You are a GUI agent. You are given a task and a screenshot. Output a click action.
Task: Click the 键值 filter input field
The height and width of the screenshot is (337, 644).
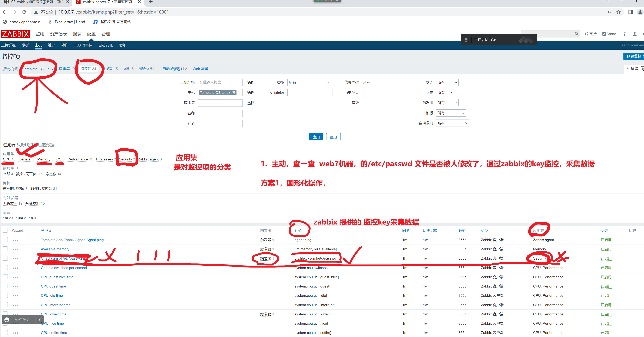[220, 123]
